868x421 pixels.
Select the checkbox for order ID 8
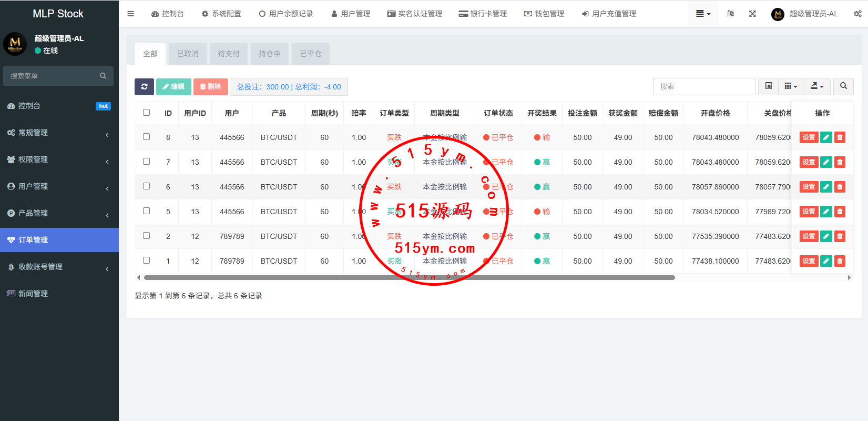(x=146, y=137)
